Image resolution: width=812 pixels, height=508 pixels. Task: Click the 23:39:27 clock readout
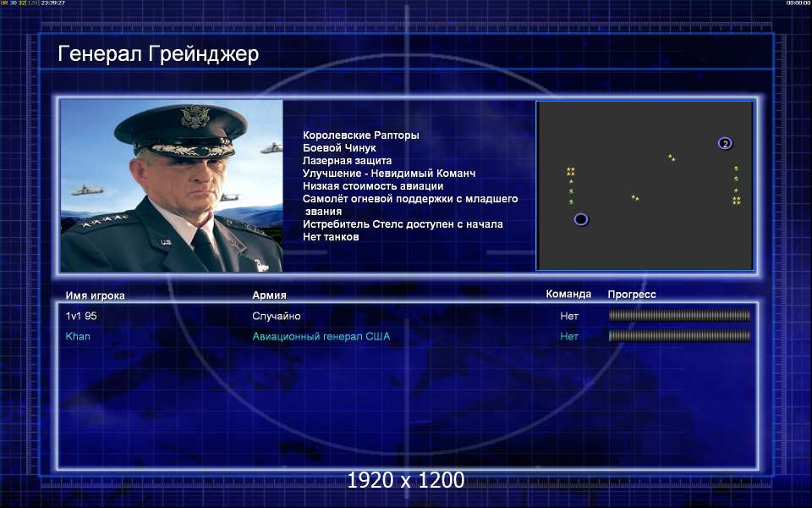pyautogui.click(x=53, y=3)
